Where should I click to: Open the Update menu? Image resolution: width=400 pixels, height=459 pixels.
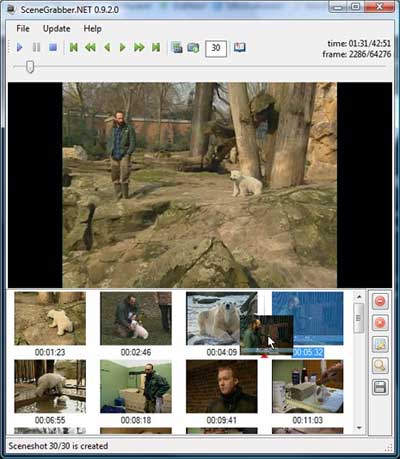(x=57, y=29)
